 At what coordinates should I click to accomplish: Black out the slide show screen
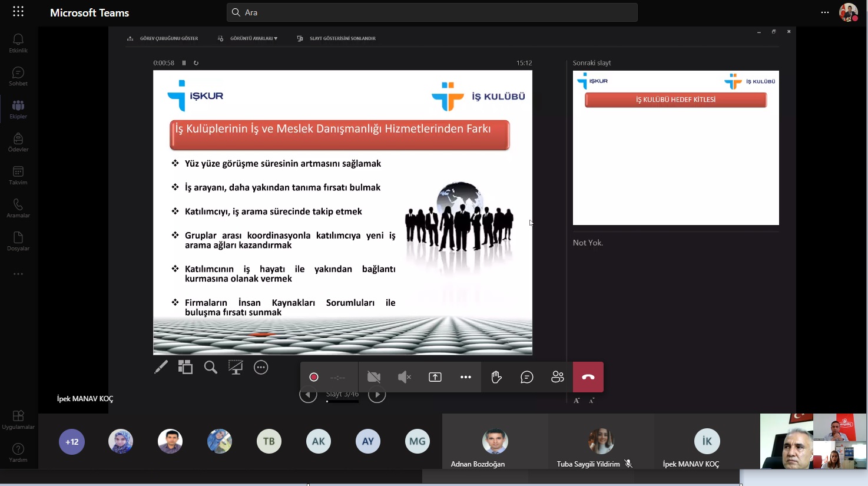(x=236, y=368)
